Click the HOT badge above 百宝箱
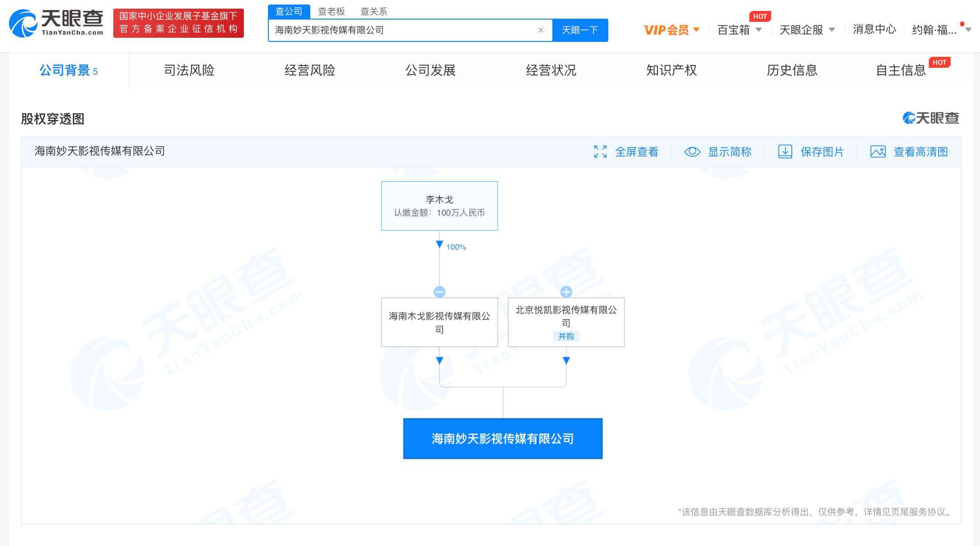This screenshot has width=980, height=546. point(760,16)
